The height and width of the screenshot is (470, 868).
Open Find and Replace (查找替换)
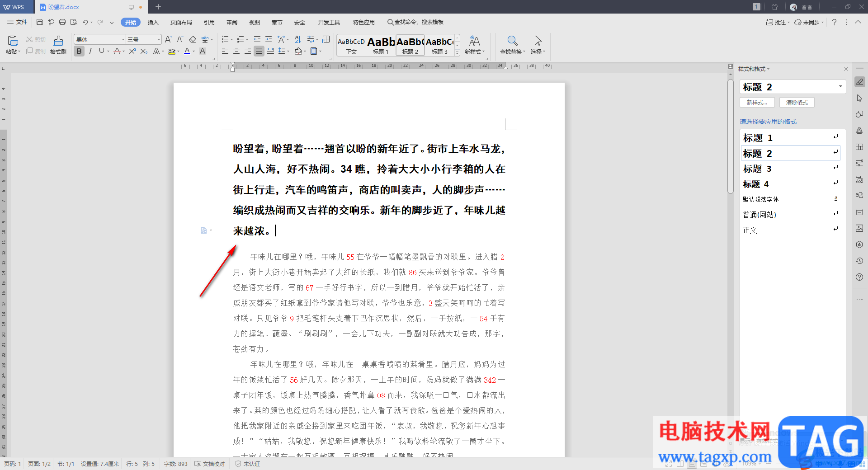(x=512, y=45)
